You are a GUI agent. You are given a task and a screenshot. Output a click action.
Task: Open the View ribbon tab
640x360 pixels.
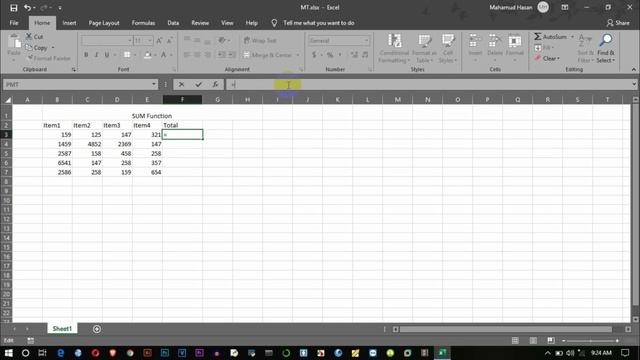pyautogui.click(x=227, y=23)
